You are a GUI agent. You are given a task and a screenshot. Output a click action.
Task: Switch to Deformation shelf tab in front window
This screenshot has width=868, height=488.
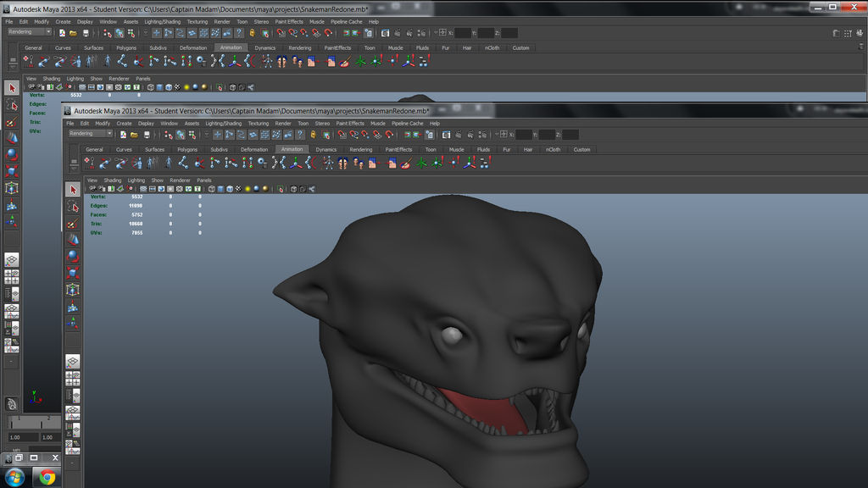[254, 149]
